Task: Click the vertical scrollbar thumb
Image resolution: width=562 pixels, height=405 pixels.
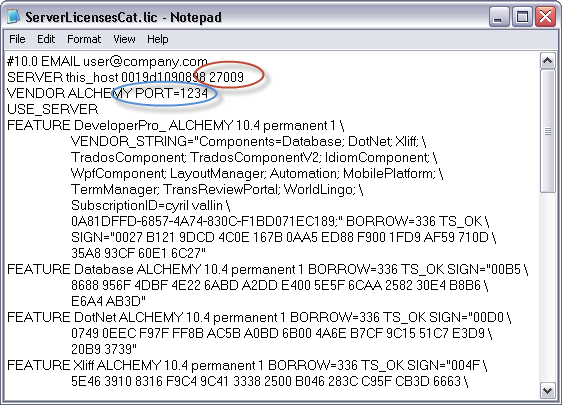Action: pos(547,131)
